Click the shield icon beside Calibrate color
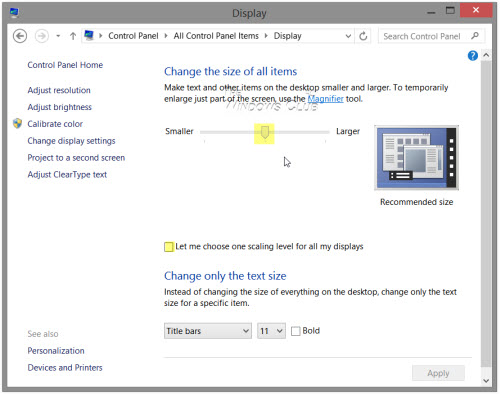This screenshot has width=500, height=394. [17, 124]
